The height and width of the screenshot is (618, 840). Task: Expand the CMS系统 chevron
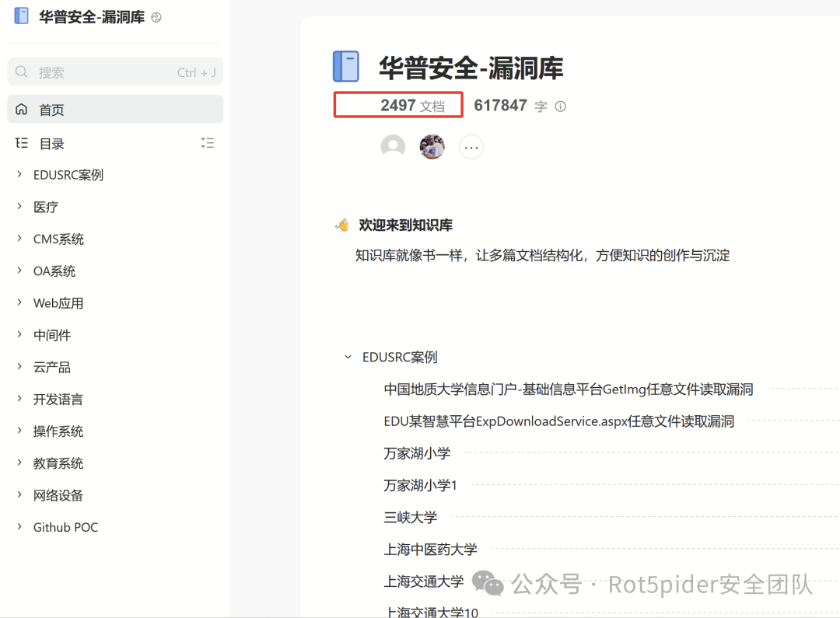[19, 239]
